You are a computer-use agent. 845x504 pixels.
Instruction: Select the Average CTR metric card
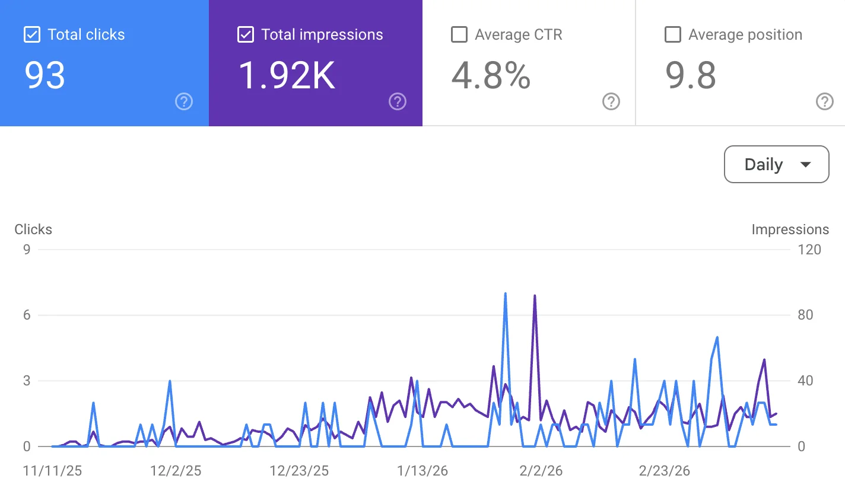(x=527, y=62)
